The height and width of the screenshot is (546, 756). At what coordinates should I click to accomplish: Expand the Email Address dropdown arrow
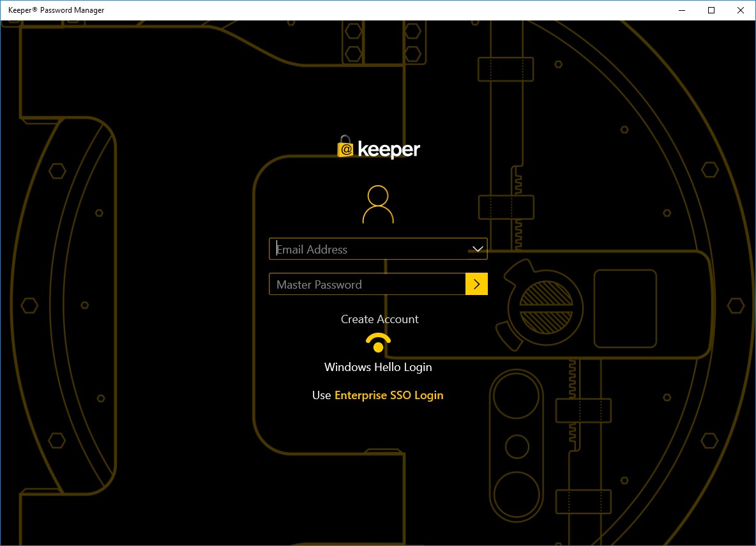[478, 249]
